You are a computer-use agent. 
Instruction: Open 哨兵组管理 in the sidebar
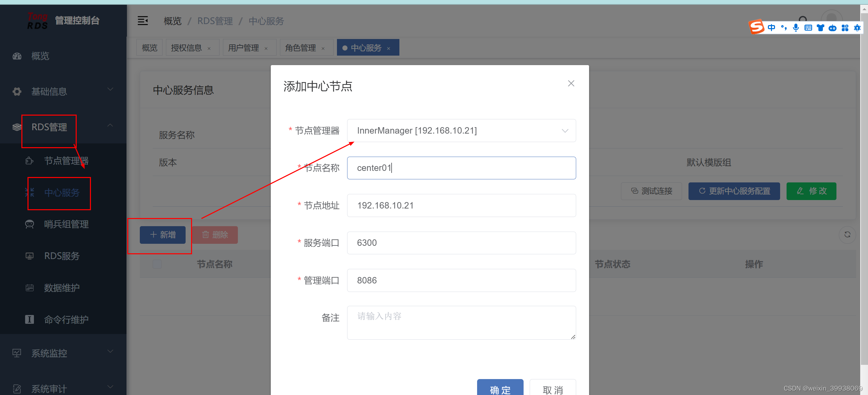point(67,224)
